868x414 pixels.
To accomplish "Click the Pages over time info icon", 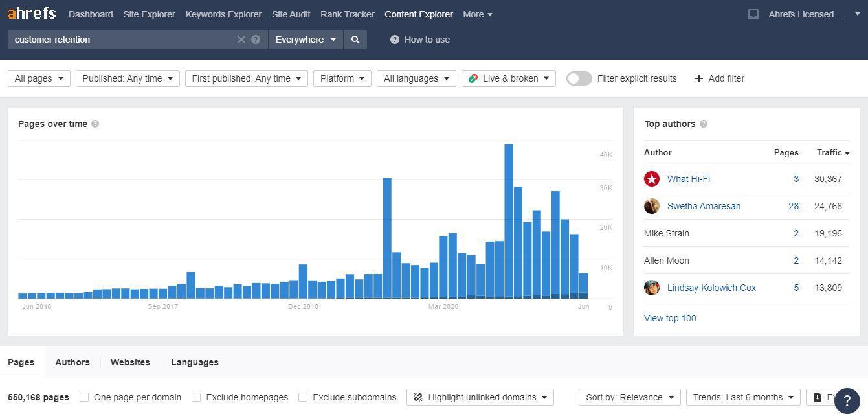I will [x=95, y=124].
